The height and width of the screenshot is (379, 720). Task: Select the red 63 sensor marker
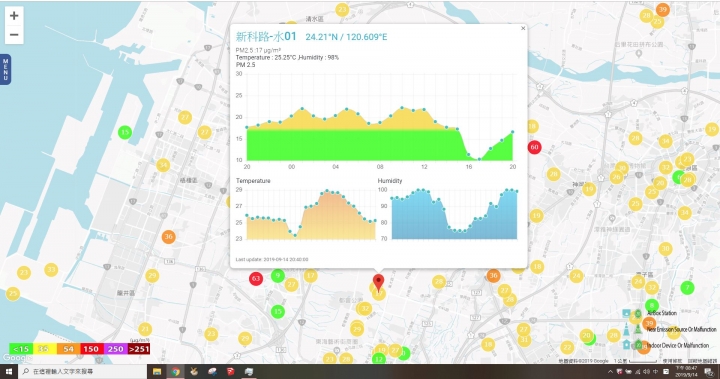pyautogui.click(x=256, y=278)
